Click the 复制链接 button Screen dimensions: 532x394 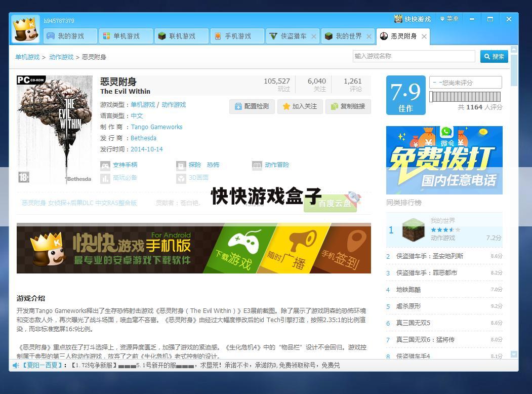(348, 106)
